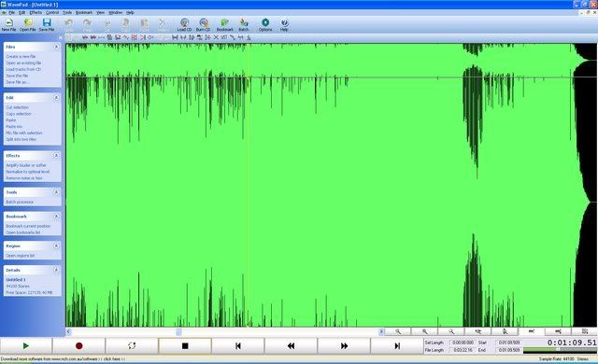This screenshot has width=598, height=364.
Task: Collapse the Effects sidebar panel
Action: [56, 155]
